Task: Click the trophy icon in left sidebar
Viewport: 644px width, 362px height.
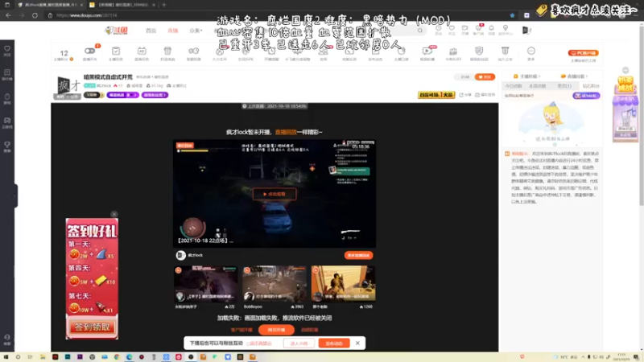Action: tap(7, 146)
